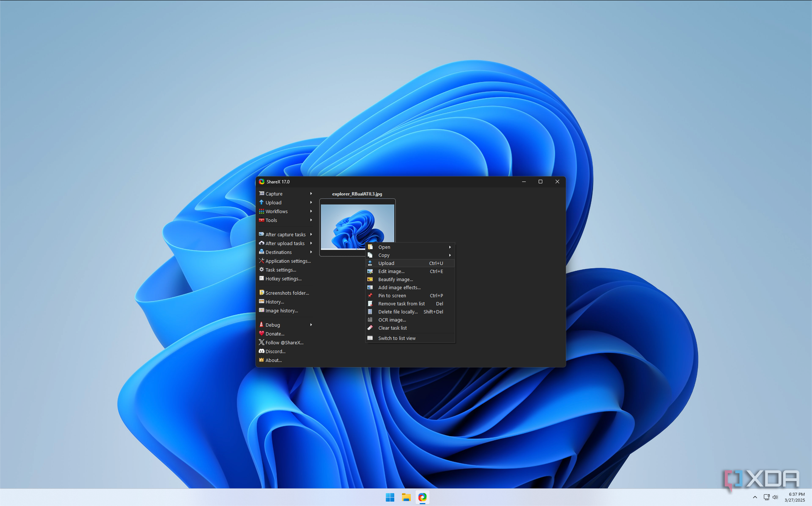Screen dimensions: 812x506
Task: Click the Workflows colored grid icon
Action: click(262, 211)
